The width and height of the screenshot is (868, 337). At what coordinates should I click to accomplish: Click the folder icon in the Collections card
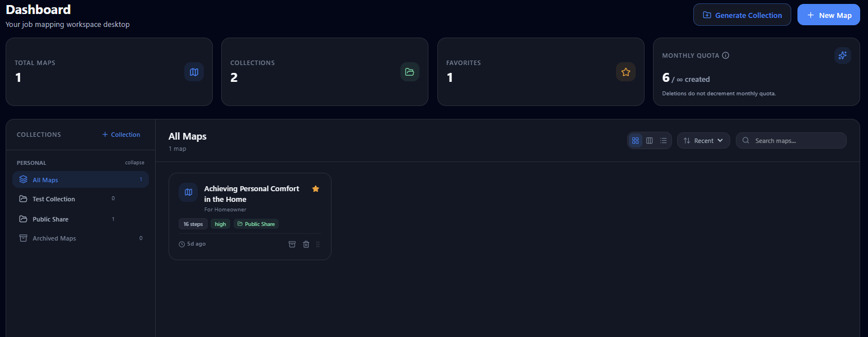[409, 72]
